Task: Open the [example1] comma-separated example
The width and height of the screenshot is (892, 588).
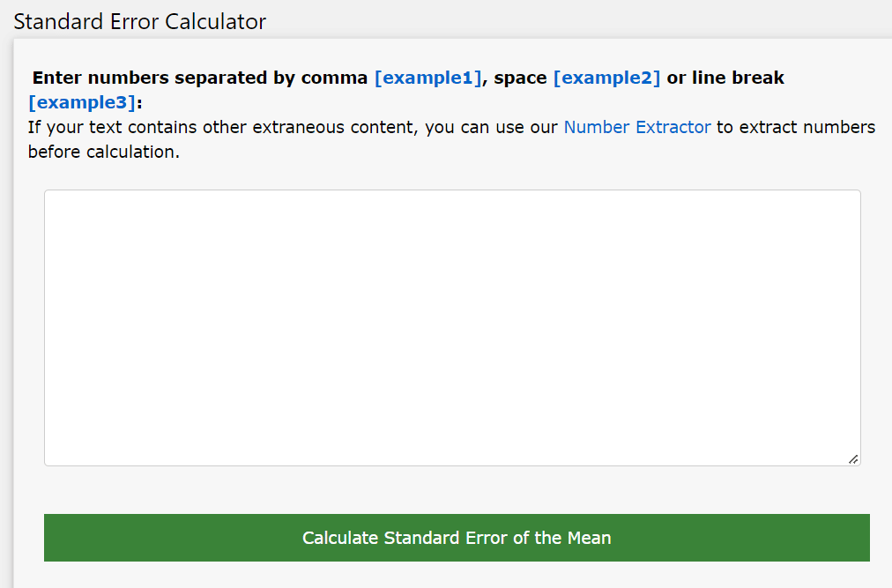Action: (x=428, y=78)
